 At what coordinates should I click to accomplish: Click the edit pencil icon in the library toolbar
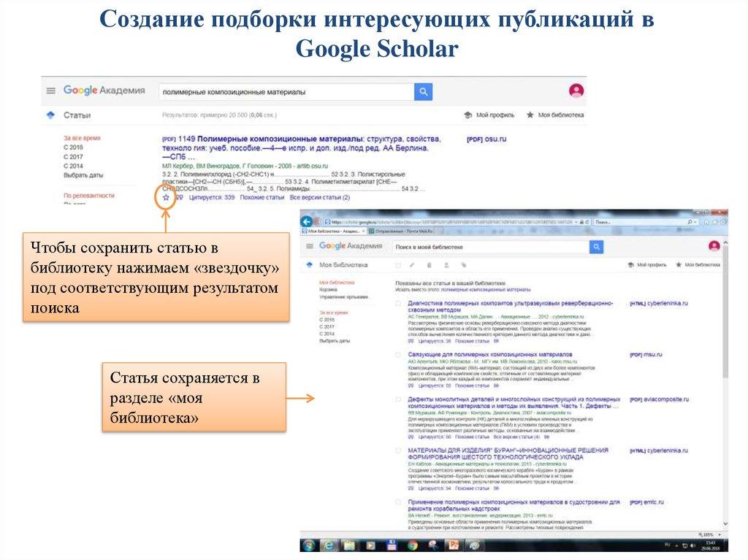coord(412,265)
